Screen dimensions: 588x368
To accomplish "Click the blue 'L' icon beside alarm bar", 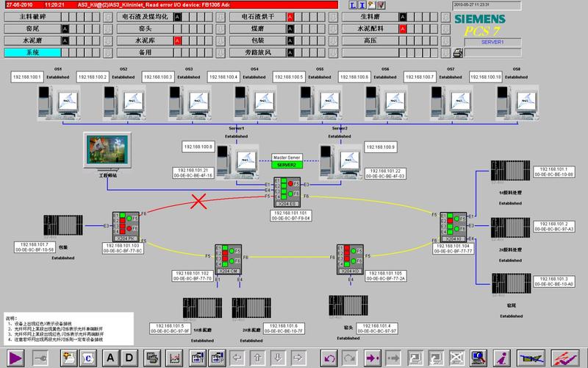I will (353, 5).
